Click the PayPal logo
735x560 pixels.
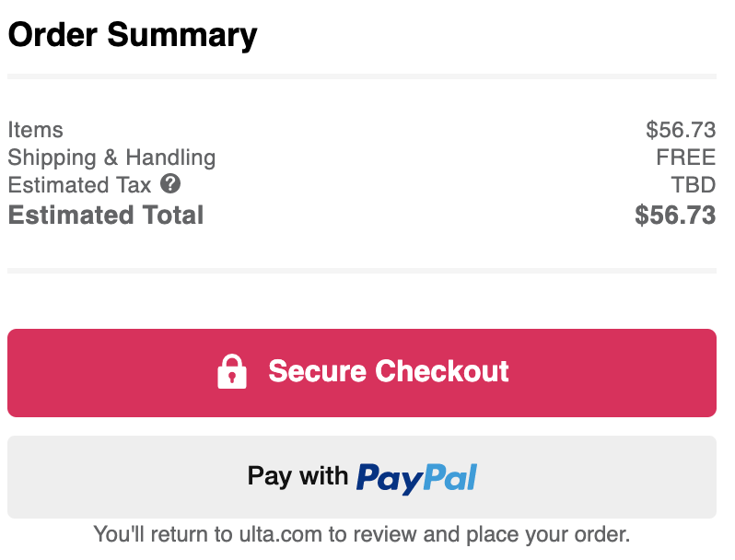point(416,478)
